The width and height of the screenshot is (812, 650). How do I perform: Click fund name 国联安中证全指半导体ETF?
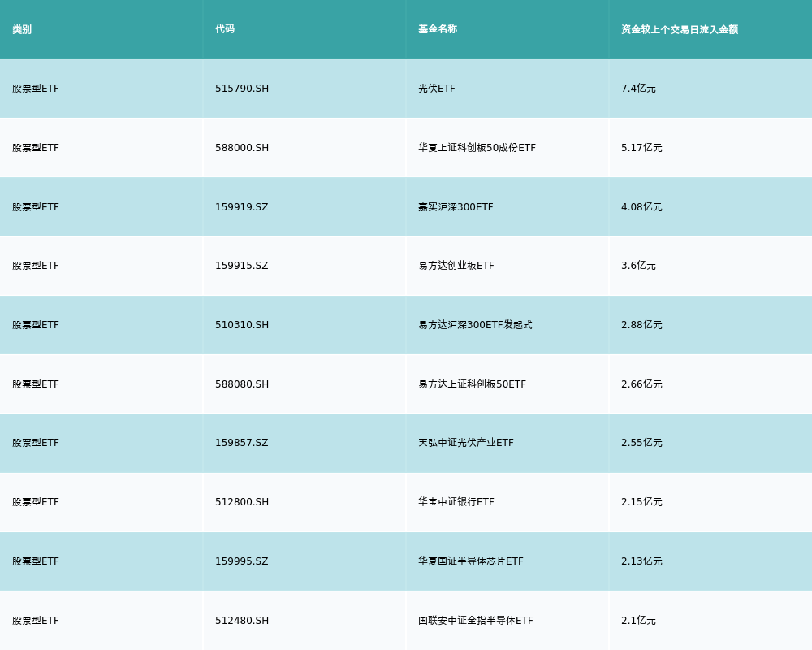coord(476,621)
